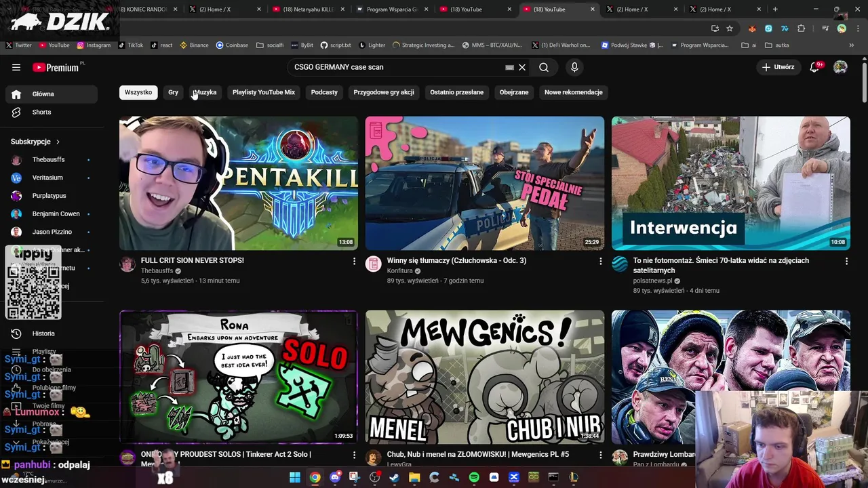Open Benjamin Cowen channel subscription
This screenshot has width=868, height=488.
coord(52,213)
